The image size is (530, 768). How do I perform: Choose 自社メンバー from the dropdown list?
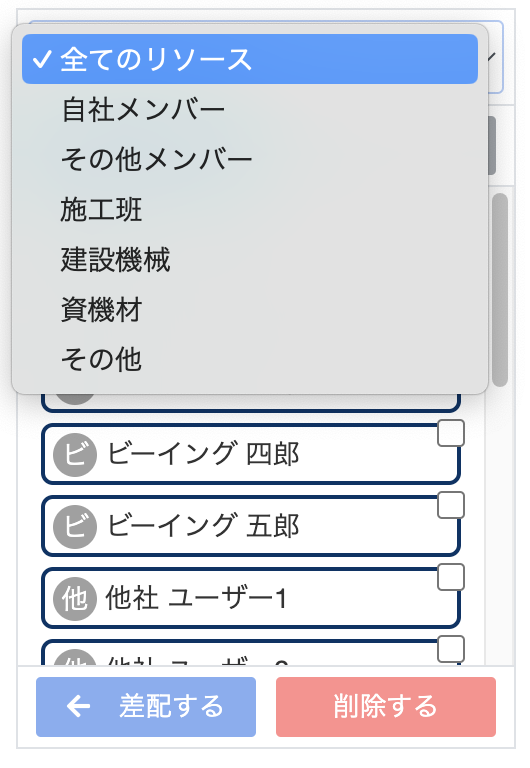250,109
